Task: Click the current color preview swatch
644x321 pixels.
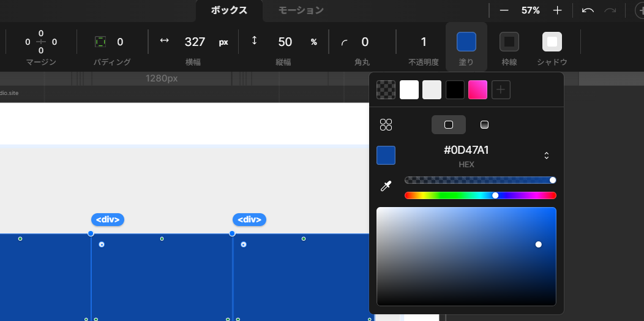Action: coord(386,156)
